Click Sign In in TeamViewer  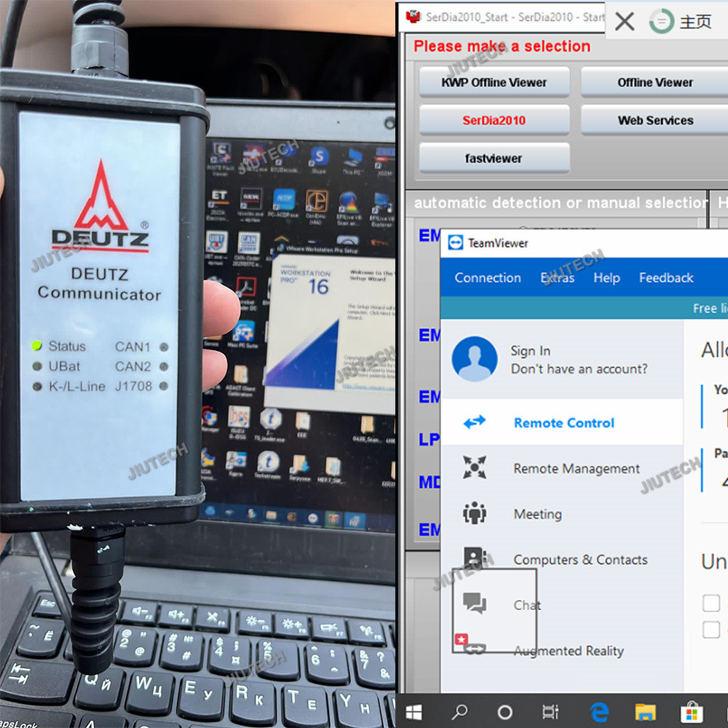point(530,351)
